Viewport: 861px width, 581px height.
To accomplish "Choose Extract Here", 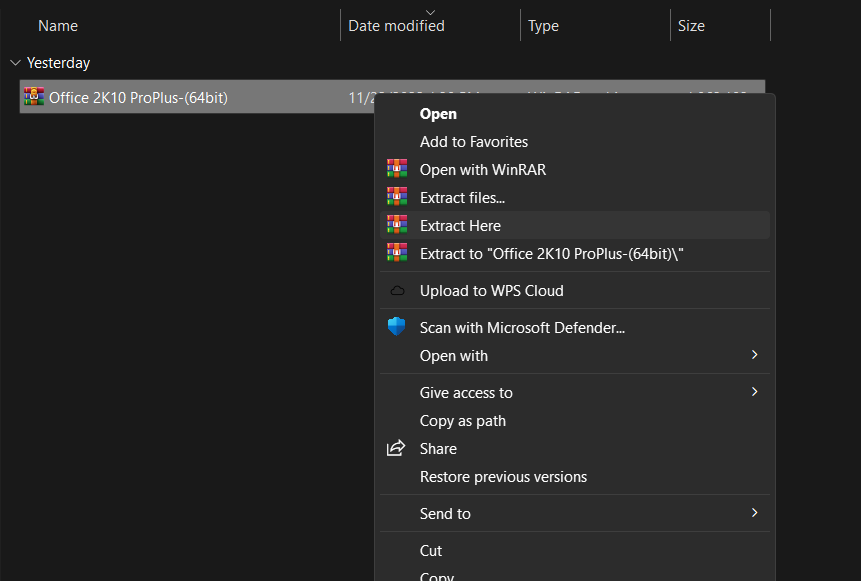I will (x=575, y=225).
